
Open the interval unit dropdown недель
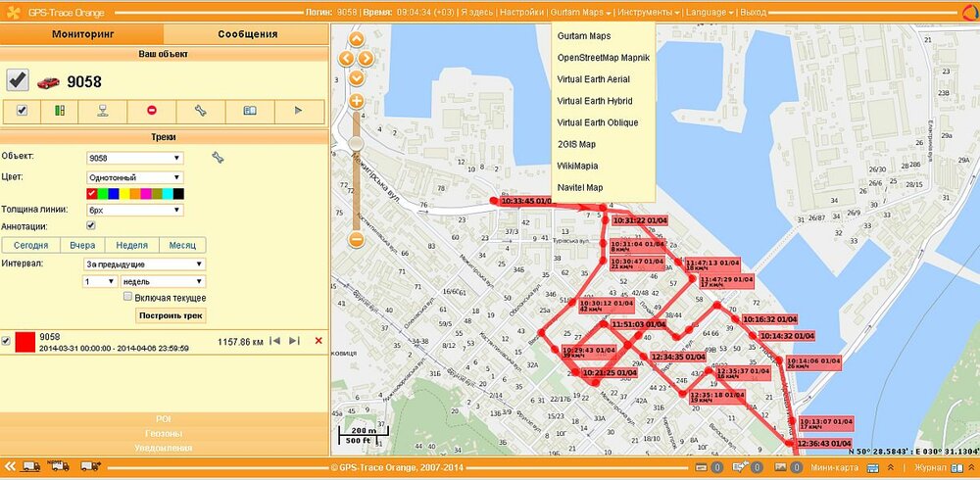click(x=164, y=282)
